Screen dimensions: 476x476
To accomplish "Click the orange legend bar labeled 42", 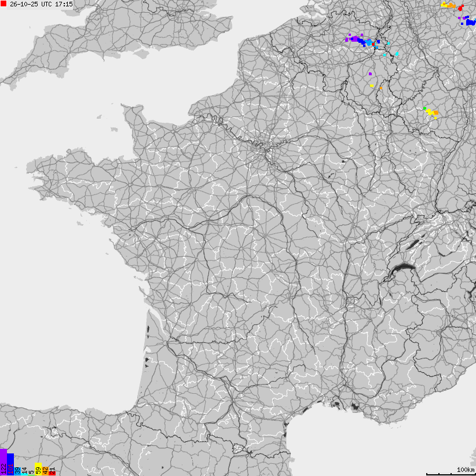I will click(x=45, y=471).
